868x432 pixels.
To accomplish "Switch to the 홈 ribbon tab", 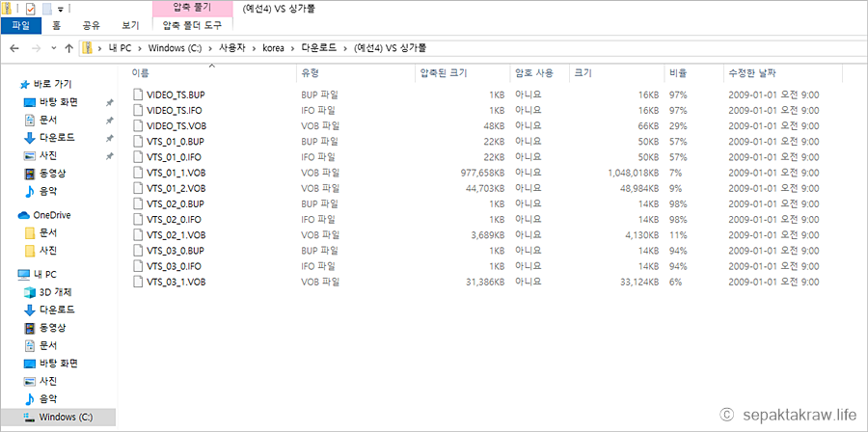I will (57, 25).
